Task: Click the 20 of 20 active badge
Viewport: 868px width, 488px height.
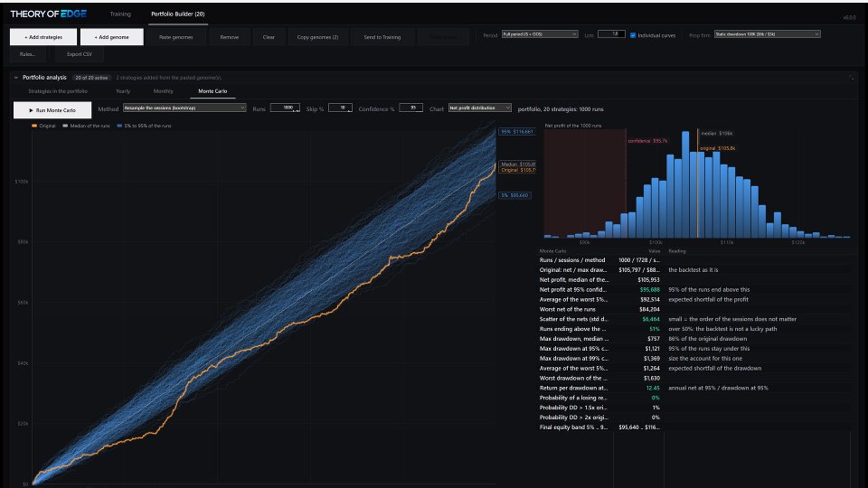Action: 92,78
